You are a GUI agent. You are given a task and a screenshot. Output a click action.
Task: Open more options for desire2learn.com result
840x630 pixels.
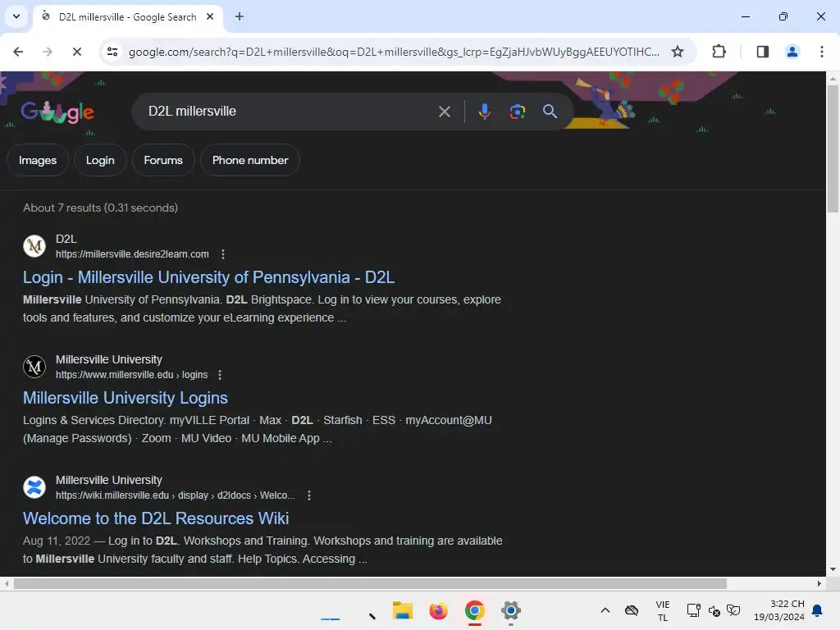coord(223,254)
